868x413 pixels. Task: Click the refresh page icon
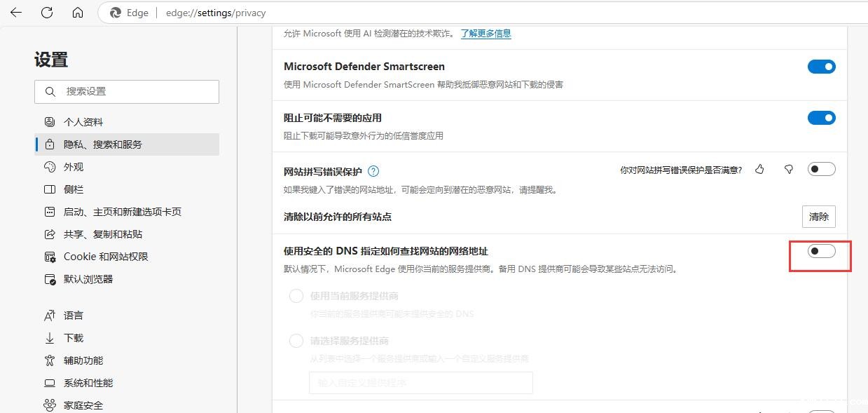pyautogui.click(x=47, y=13)
